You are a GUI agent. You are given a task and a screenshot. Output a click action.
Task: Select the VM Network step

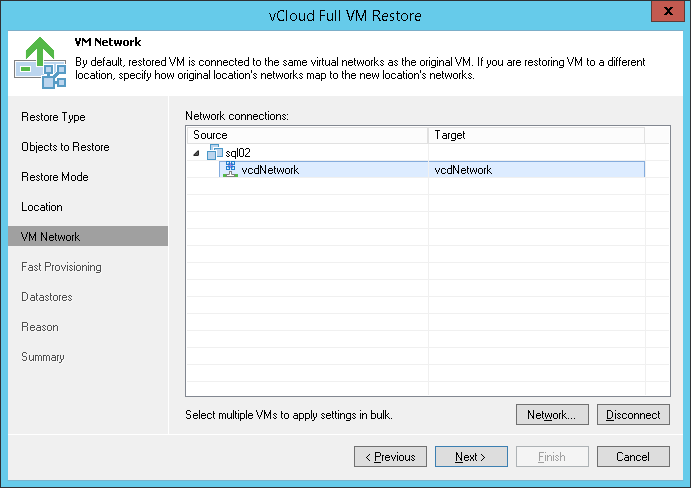click(x=51, y=237)
